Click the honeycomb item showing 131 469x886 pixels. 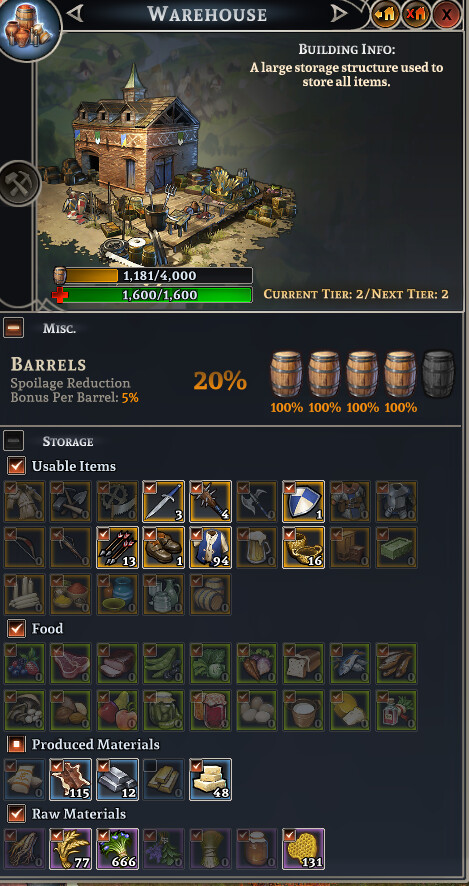coord(303,849)
